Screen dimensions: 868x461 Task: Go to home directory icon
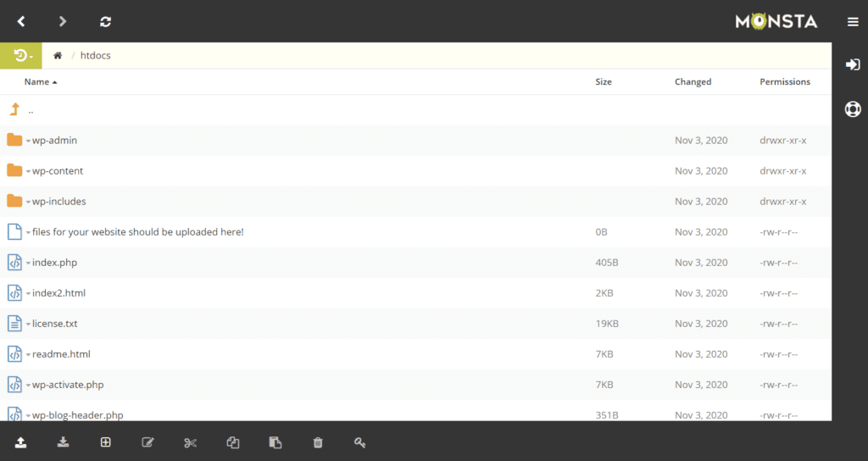pyautogui.click(x=58, y=55)
